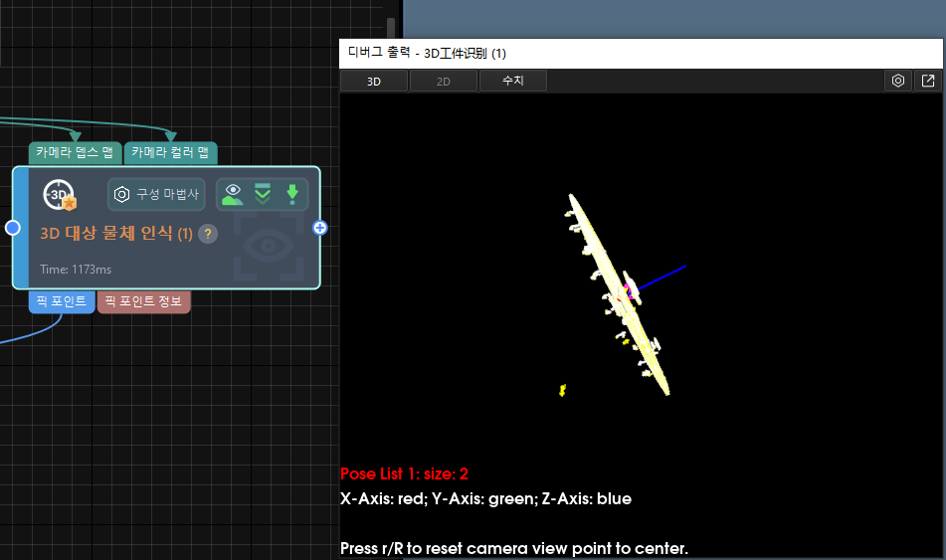Viewport: 946px width, 560px height.
Task: Switch to the 2D debug view tab
Action: [444, 82]
